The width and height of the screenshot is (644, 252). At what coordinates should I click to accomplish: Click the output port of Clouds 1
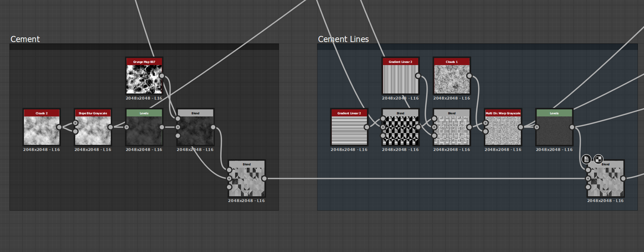(469, 76)
